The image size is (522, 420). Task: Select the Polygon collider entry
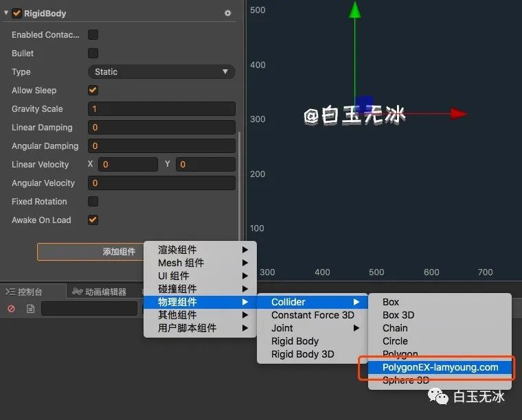pos(440,354)
